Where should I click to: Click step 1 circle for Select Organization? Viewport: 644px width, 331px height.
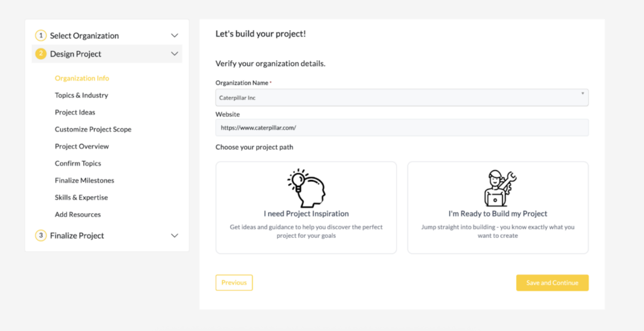pyautogui.click(x=41, y=36)
